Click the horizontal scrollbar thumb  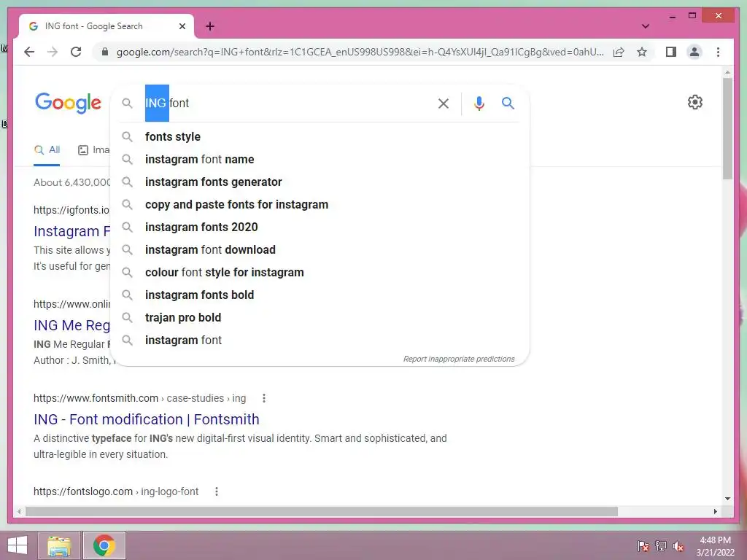[x=322, y=511]
